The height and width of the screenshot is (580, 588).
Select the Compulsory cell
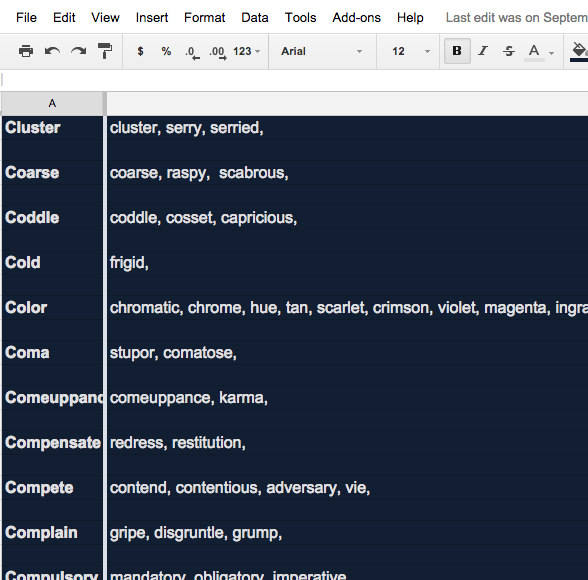(x=52, y=573)
